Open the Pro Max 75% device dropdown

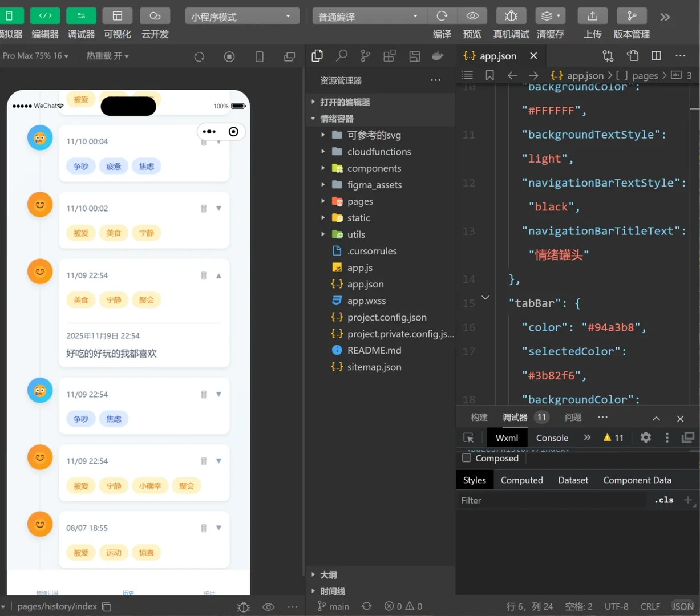coord(35,56)
